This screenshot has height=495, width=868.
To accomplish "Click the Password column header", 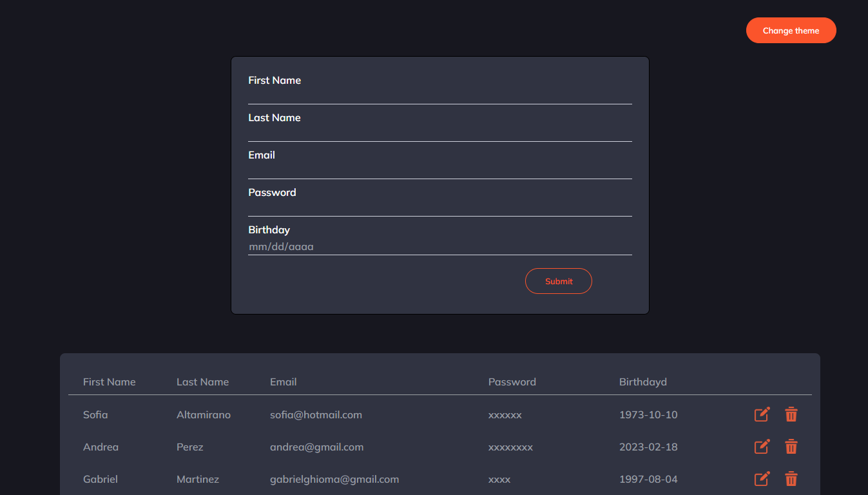I will point(512,382).
